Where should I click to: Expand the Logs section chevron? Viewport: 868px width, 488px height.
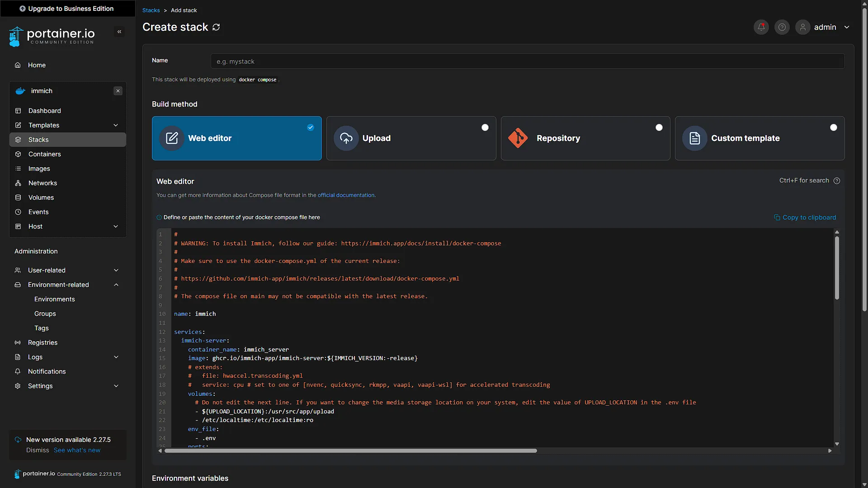coord(116,357)
